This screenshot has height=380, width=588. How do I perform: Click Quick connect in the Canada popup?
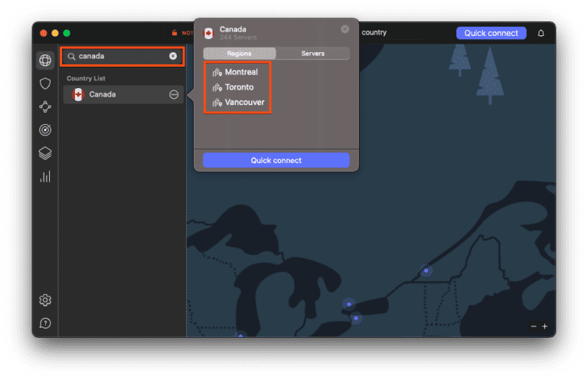pyautogui.click(x=276, y=160)
